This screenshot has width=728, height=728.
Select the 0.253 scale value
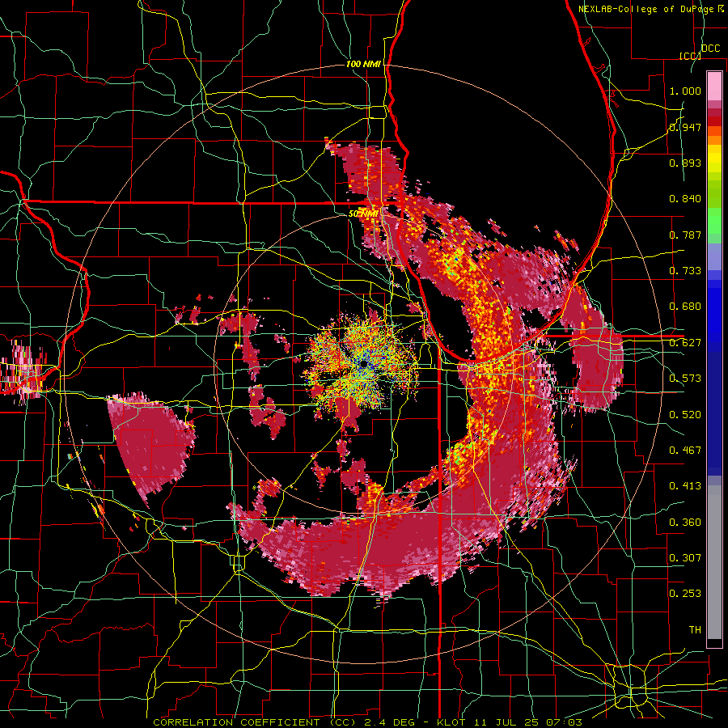click(x=685, y=594)
